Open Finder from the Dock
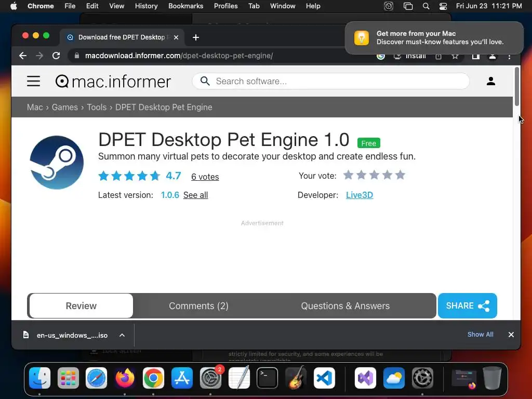532x399 pixels. 39,378
